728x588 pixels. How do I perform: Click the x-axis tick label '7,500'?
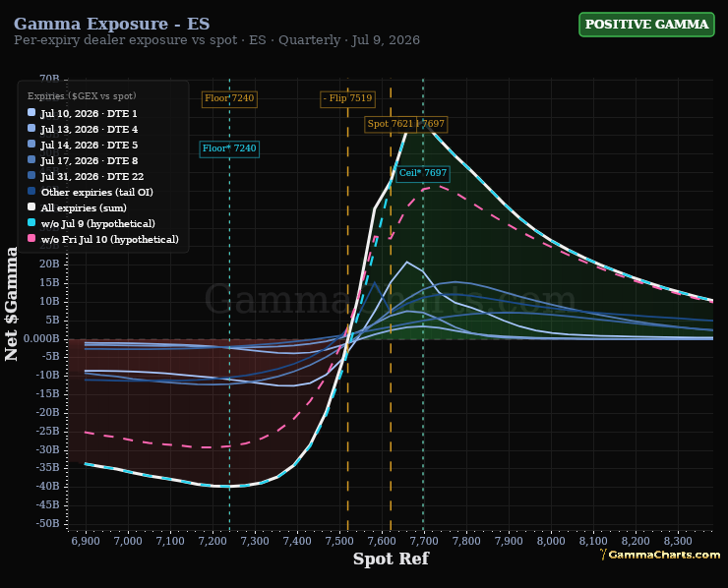click(339, 541)
